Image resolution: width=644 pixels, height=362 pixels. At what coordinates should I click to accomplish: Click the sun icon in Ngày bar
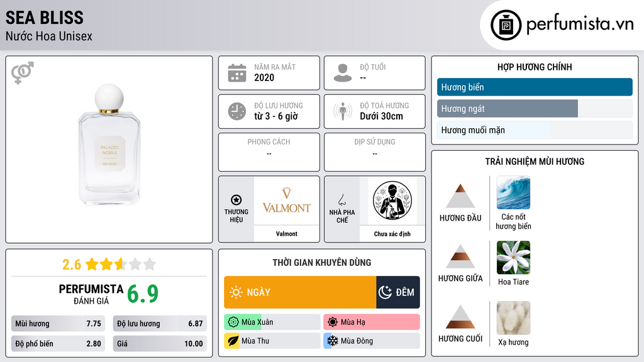point(236,292)
